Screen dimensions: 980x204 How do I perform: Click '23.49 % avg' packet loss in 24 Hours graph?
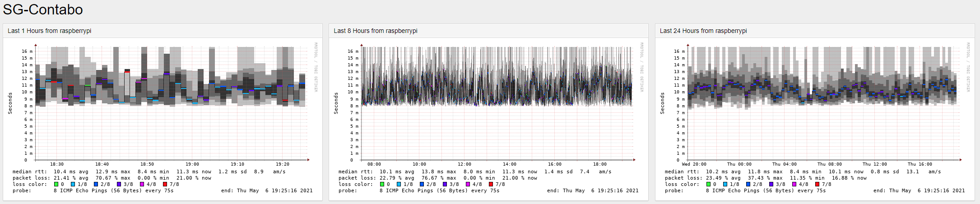click(723, 178)
